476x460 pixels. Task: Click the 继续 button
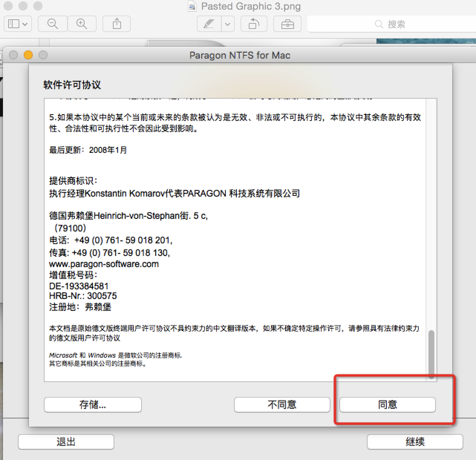click(x=415, y=442)
